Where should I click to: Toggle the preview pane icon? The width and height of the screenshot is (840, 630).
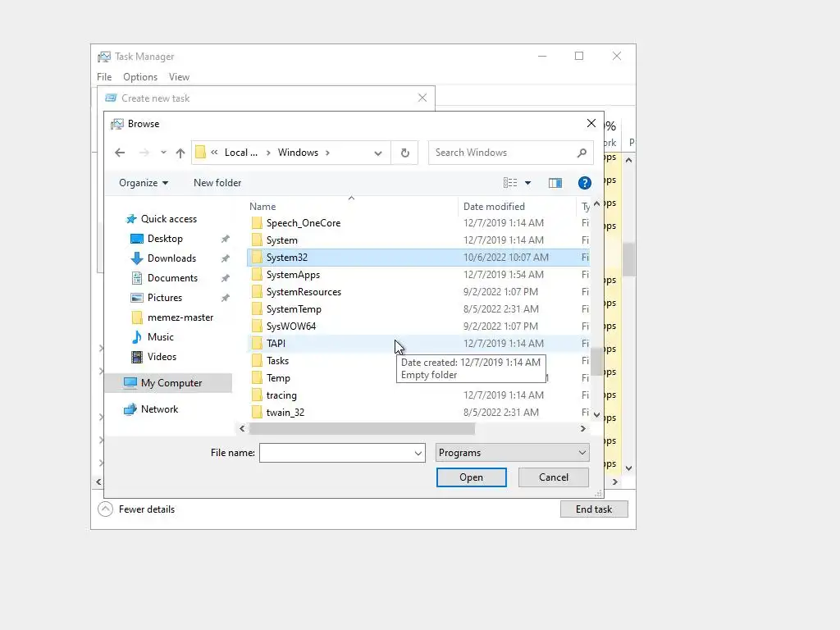[x=555, y=183]
